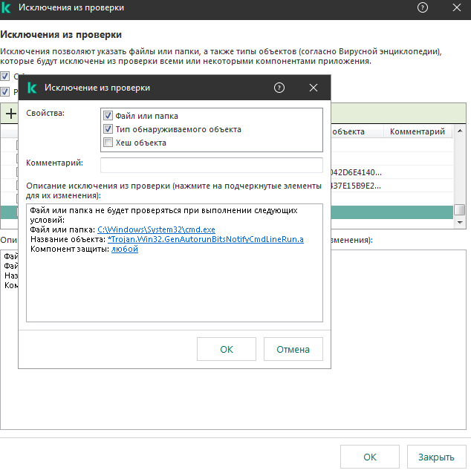Click the любой protection component link
Screen dimensions: 471x476
125,249
